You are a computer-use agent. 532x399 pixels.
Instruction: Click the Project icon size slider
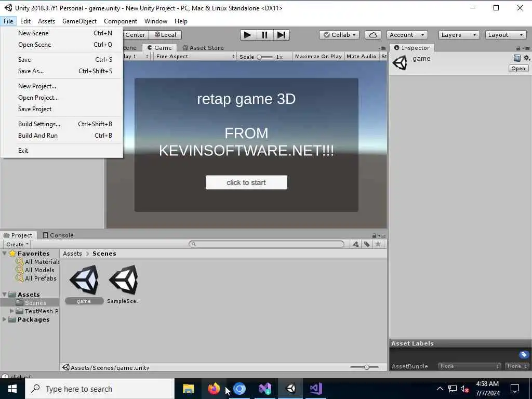364,367
